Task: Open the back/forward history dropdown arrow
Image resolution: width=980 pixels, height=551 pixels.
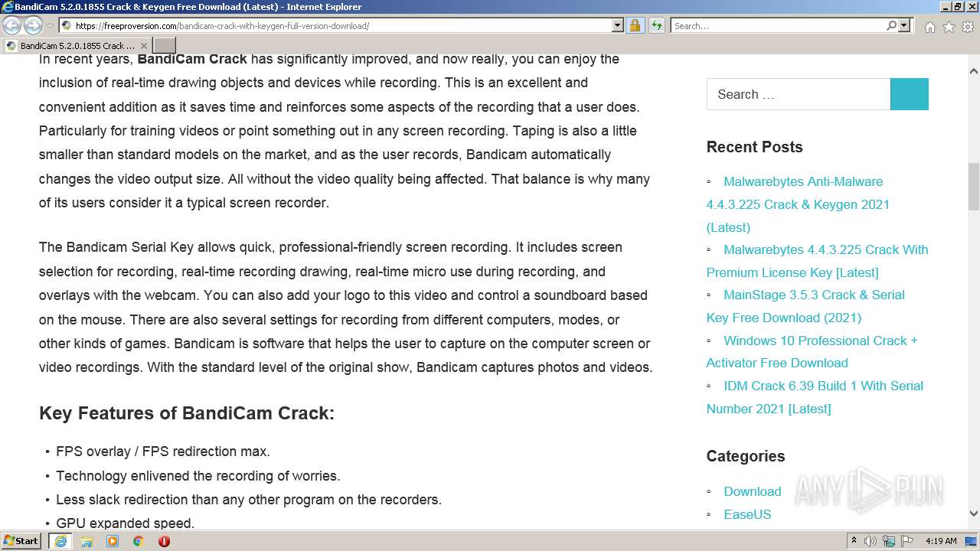Action: click(x=50, y=25)
